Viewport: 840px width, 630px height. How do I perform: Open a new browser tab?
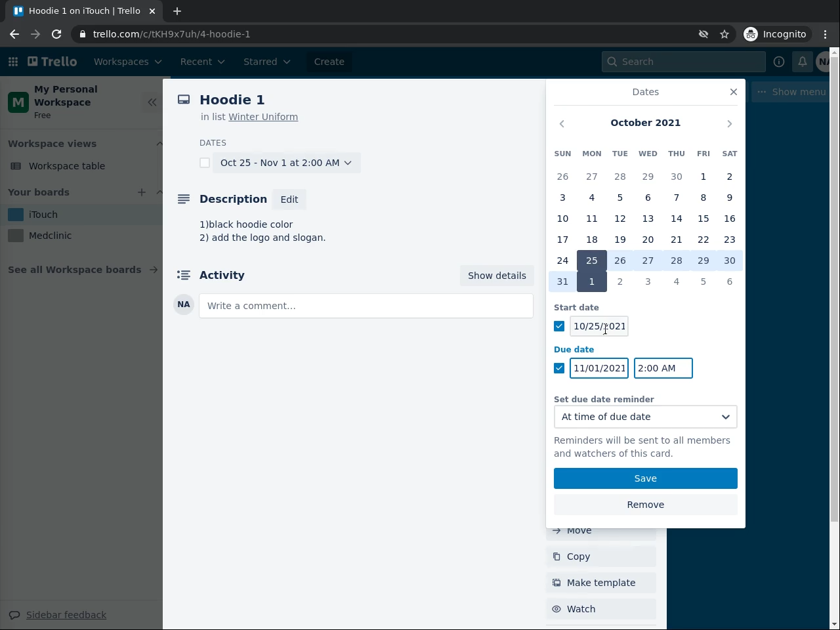pyautogui.click(x=177, y=11)
